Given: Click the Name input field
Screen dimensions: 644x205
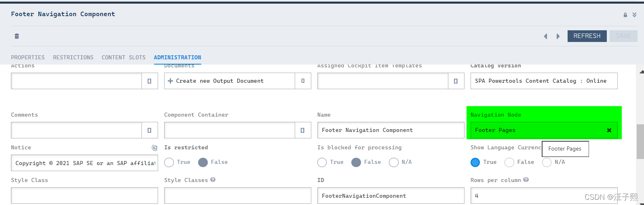Looking at the screenshot, I should pos(391,130).
